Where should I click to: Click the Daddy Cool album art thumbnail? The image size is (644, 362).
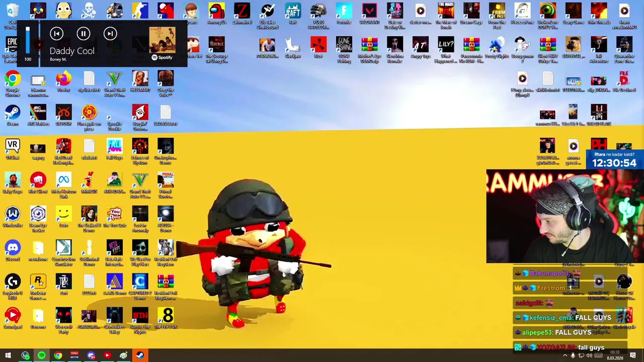click(x=162, y=40)
